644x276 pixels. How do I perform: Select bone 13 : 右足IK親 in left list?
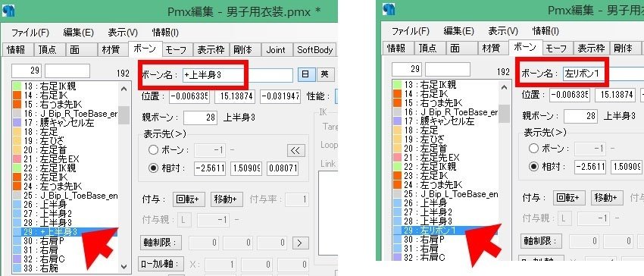[x=65, y=86]
